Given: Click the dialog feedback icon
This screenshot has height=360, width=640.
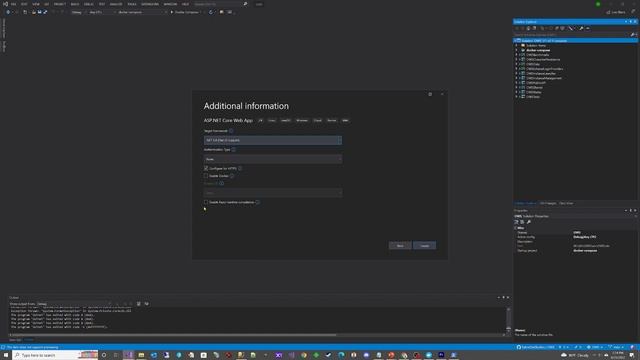Looking at the screenshot, I should (x=430, y=94).
